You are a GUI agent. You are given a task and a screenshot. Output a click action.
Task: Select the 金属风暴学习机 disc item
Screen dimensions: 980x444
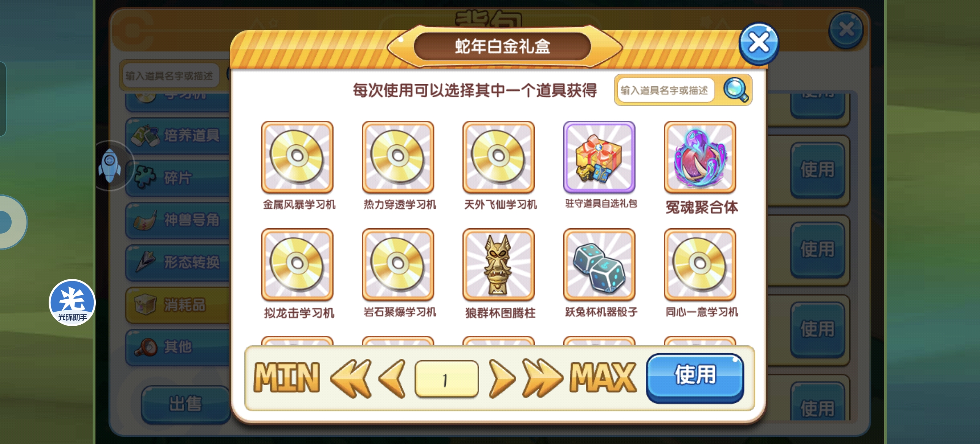[x=297, y=157]
